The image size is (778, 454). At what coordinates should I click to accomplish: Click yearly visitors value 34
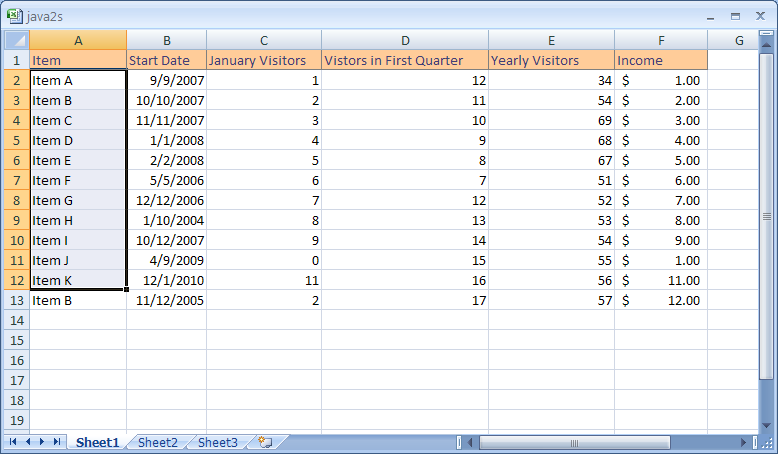tap(551, 80)
